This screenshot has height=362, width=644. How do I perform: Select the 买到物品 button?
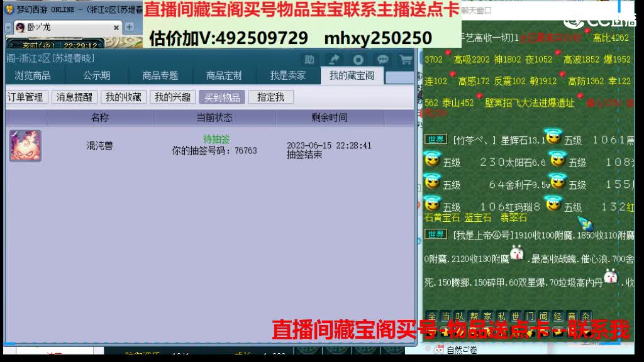coord(222,97)
